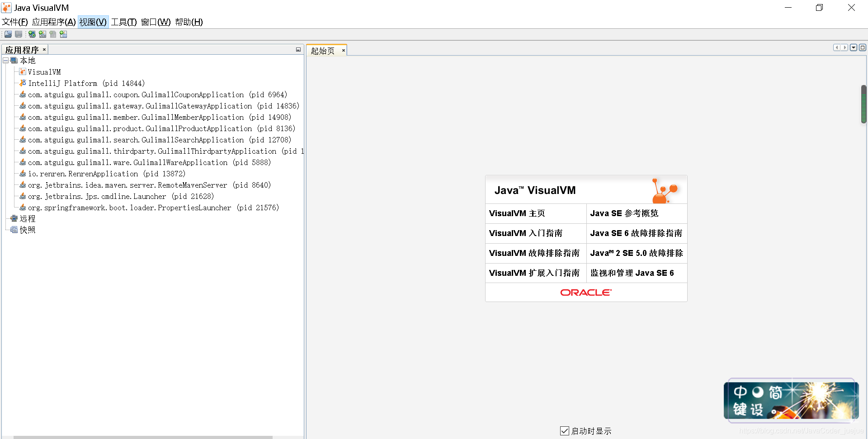Click the greyed-out Add VM Coredump icon

point(53,34)
